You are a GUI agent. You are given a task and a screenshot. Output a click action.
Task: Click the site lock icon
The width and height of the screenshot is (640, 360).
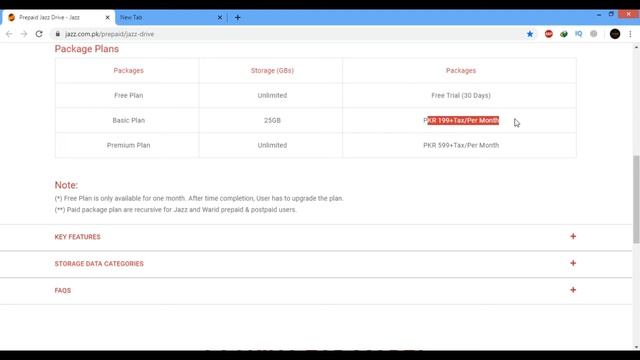(58, 34)
